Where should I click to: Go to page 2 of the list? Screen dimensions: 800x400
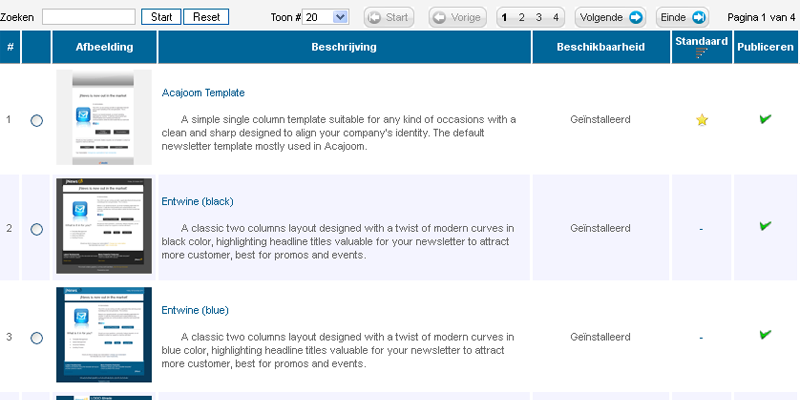point(521,17)
